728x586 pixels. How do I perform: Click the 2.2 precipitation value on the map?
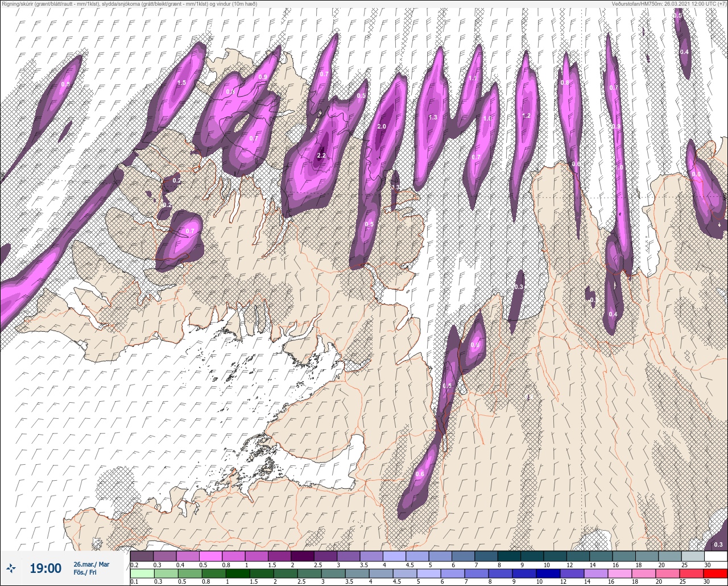click(321, 155)
